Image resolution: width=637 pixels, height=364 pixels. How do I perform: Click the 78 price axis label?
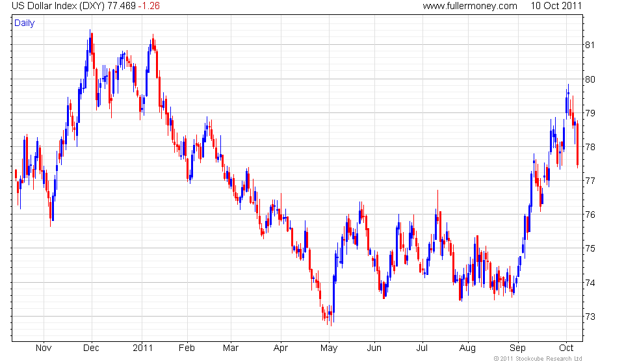(590, 147)
